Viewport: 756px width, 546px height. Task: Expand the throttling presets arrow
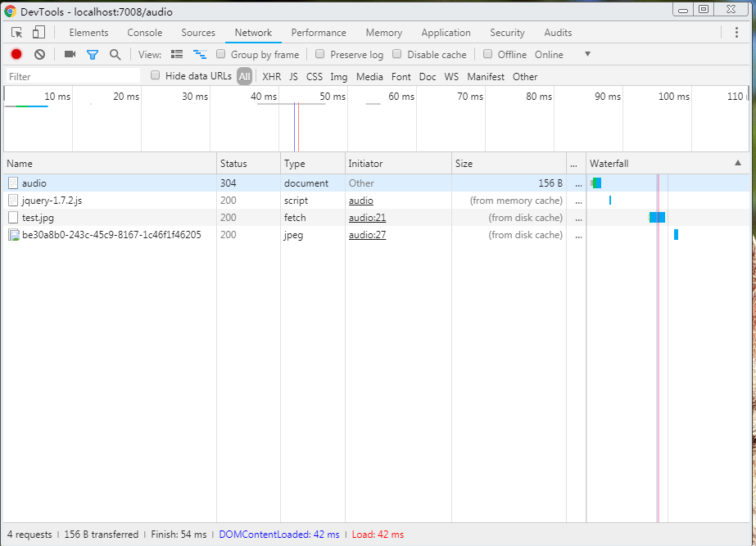(587, 54)
